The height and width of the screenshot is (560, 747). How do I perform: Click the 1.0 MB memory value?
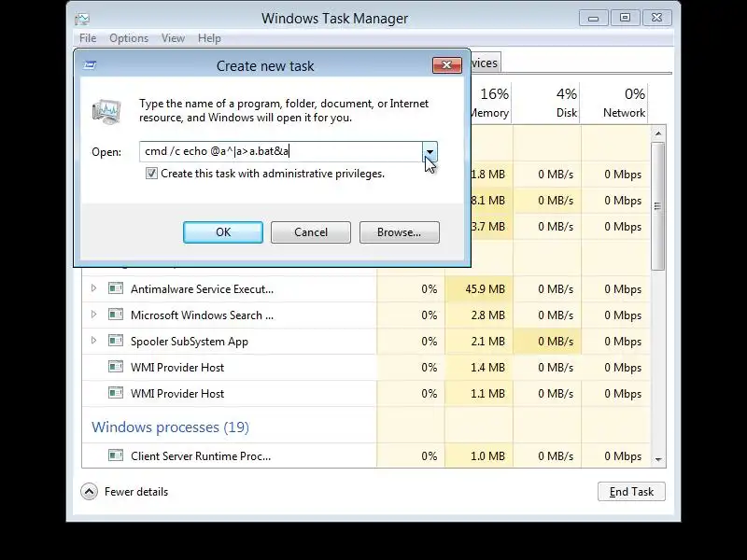(x=487, y=455)
